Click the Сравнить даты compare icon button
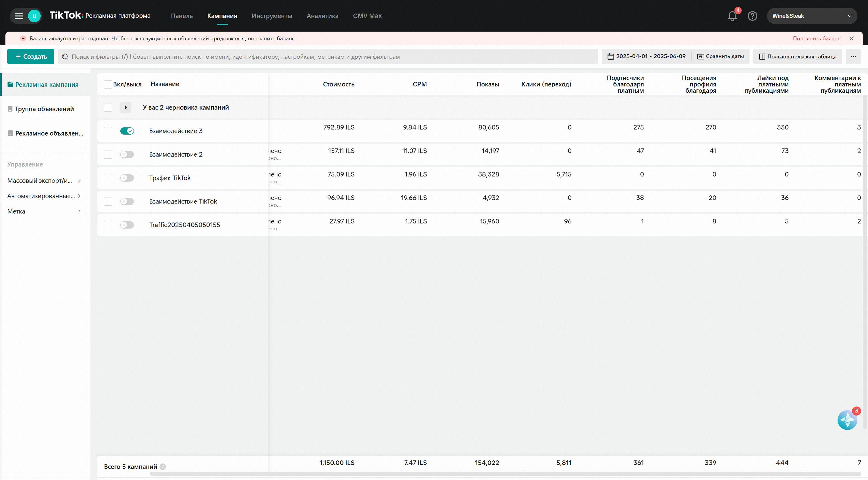Viewport: 868px width, 480px height. pos(720,57)
